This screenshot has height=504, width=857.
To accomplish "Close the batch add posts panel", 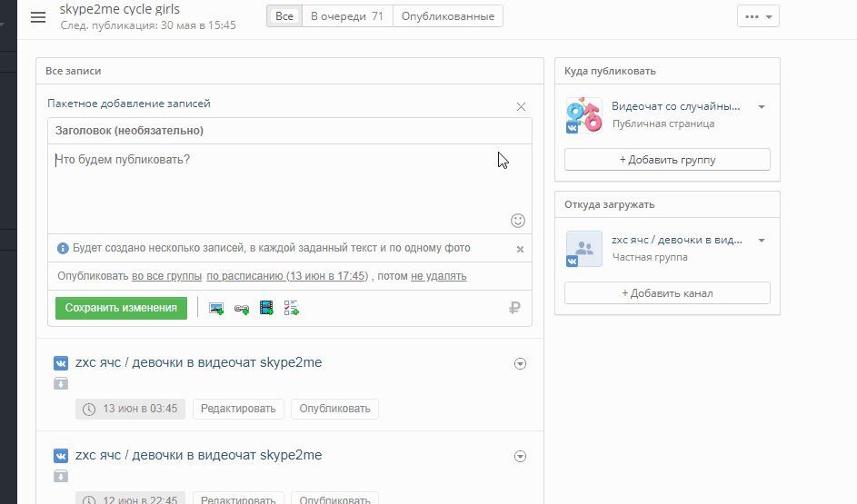I will 521,106.
